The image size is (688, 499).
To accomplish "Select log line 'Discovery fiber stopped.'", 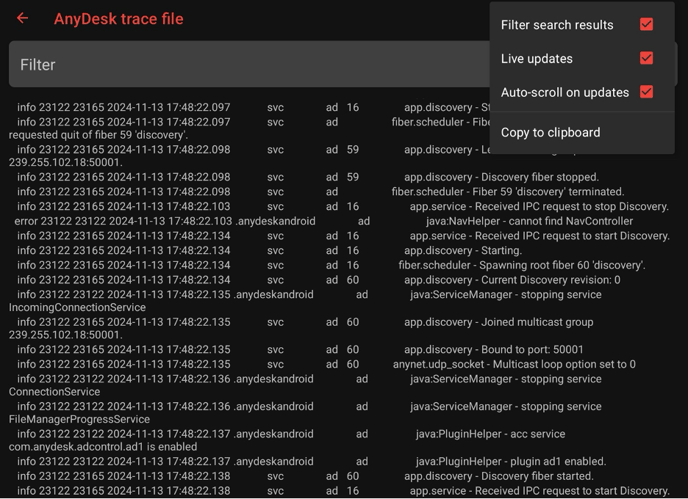I will pos(308,177).
